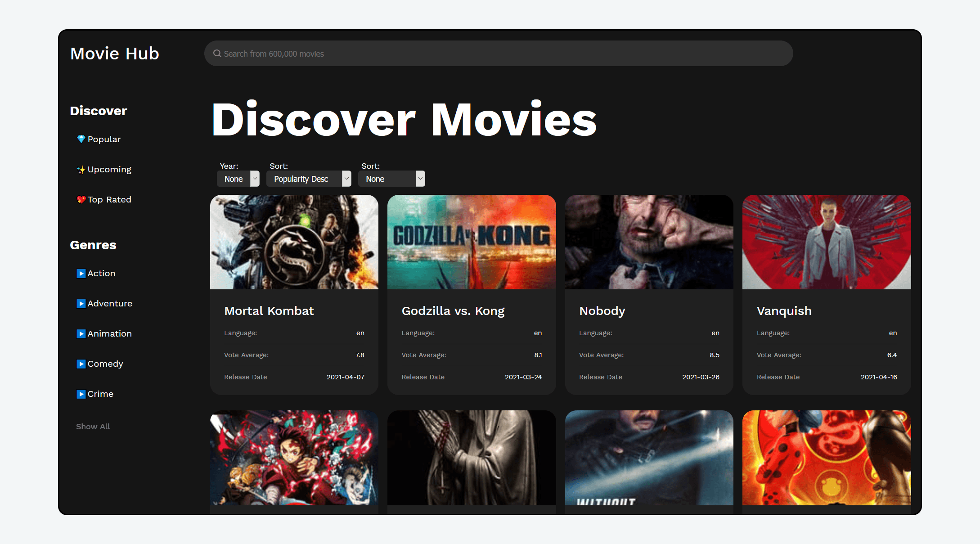Image resolution: width=980 pixels, height=544 pixels.
Task: Select the Comedy genre
Action: pyautogui.click(x=105, y=364)
